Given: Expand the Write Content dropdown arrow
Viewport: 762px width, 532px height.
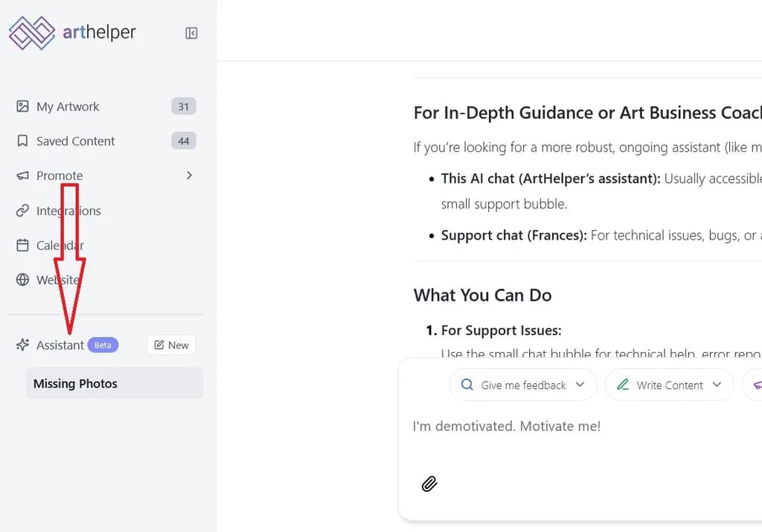Looking at the screenshot, I should point(717,385).
